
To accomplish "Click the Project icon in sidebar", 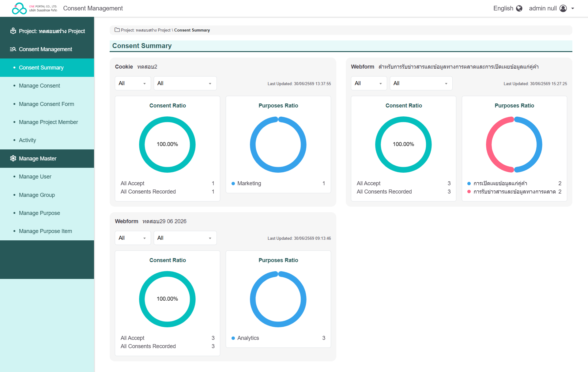I will 13,31.
